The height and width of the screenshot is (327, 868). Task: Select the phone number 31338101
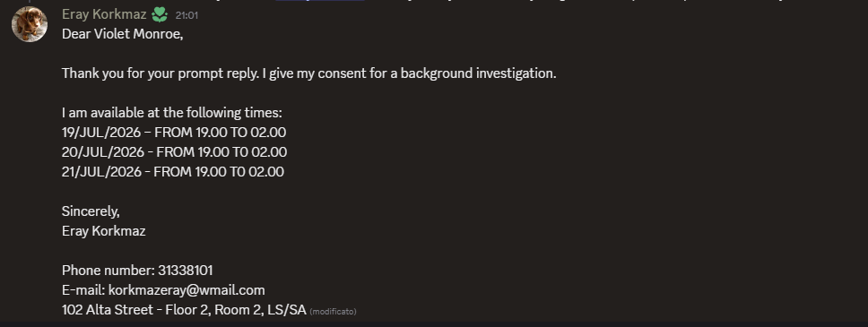pyautogui.click(x=186, y=270)
